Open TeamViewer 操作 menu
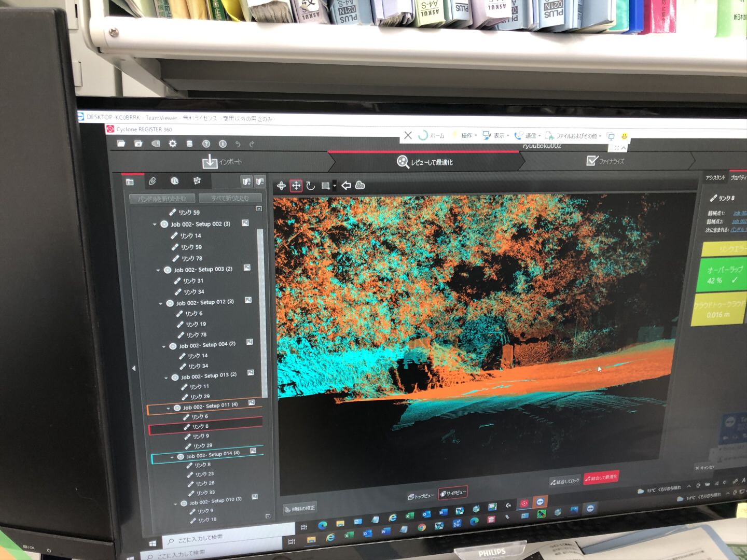Screen dimensions: 747x560 pos(466,135)
